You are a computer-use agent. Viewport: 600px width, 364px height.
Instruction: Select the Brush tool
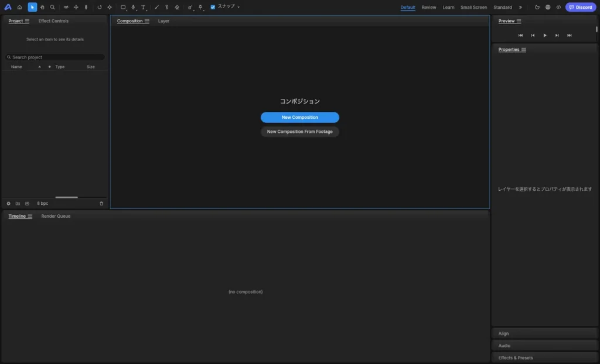(156, 7)
